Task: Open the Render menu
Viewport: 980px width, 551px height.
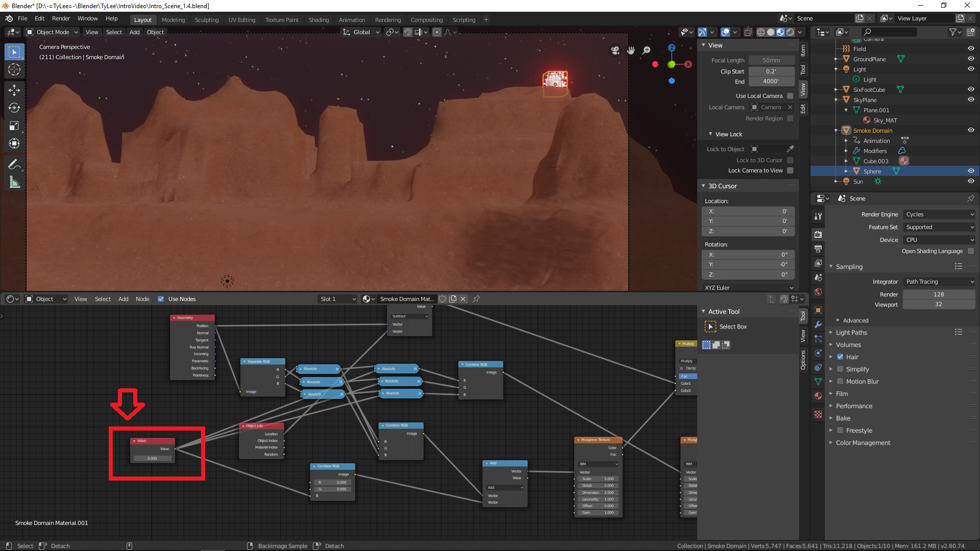Action: click(x=61, y=18)
